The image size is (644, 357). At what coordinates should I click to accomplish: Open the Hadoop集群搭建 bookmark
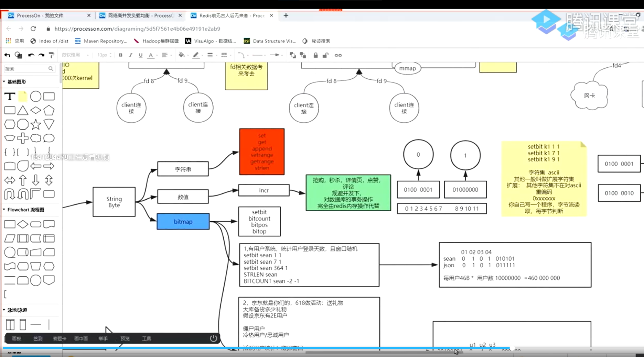157,41
